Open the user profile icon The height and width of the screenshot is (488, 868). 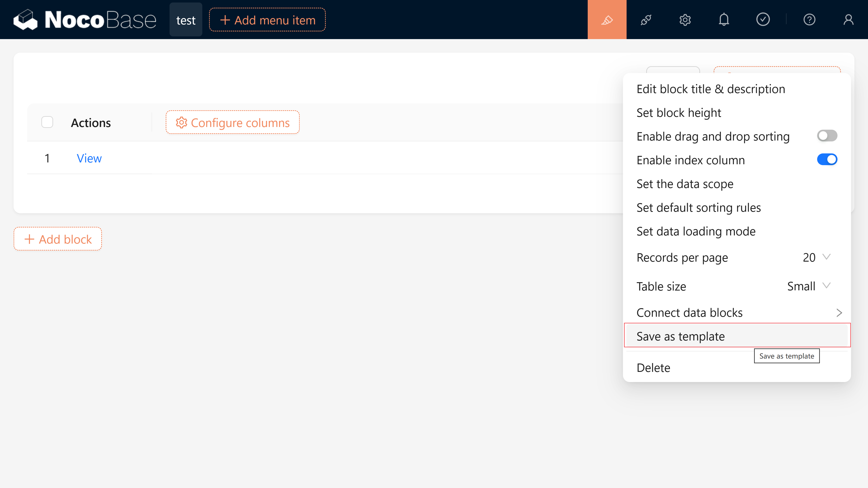point(849,19)
